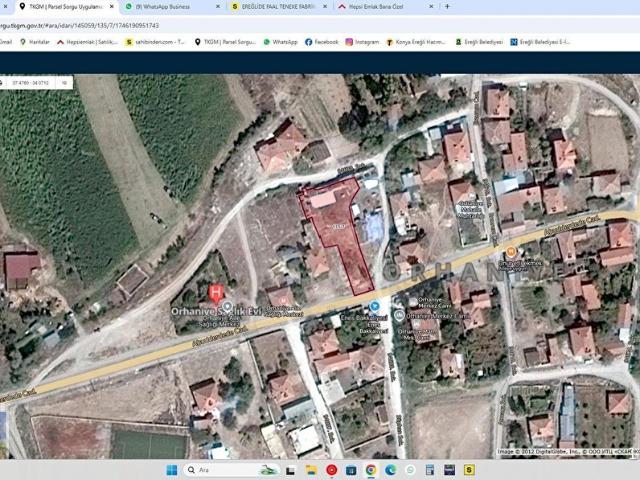Open File Explorer from the taskbar
The height and width of the screenshot is (480, 640).
(311, 470)
